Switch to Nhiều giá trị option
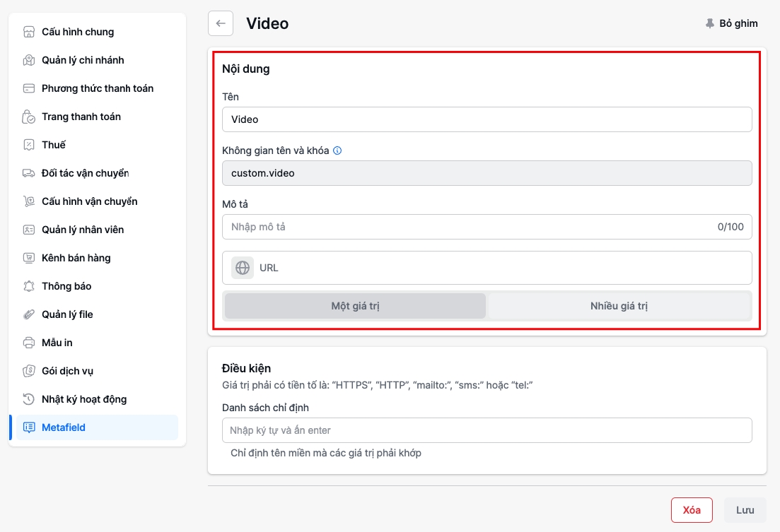Viewport: 780px width, 532px height. [619, 306]
